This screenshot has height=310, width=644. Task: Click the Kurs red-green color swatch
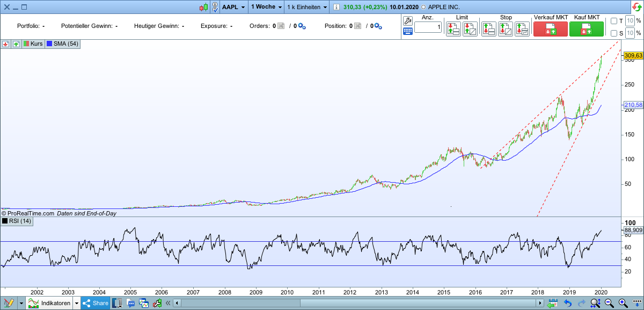click(x=26, y=44)
